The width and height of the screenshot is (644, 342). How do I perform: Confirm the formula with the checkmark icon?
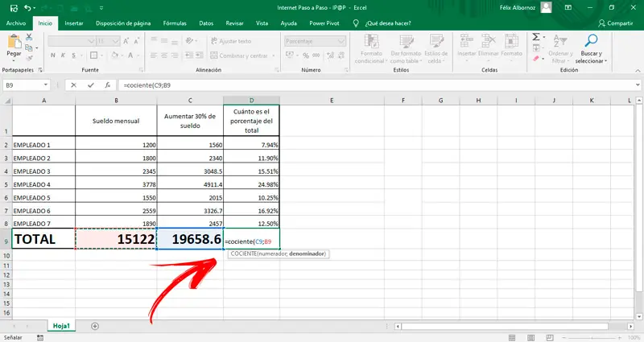click(x=92, y=84)
